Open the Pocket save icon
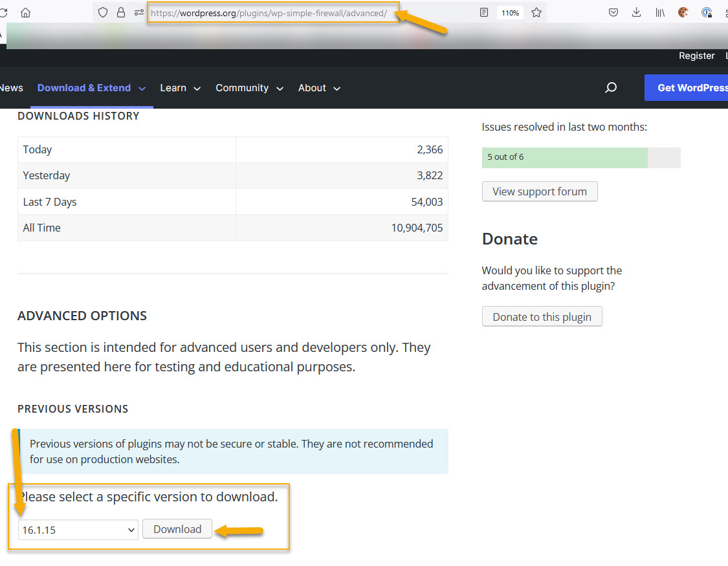 coord(613,12)
